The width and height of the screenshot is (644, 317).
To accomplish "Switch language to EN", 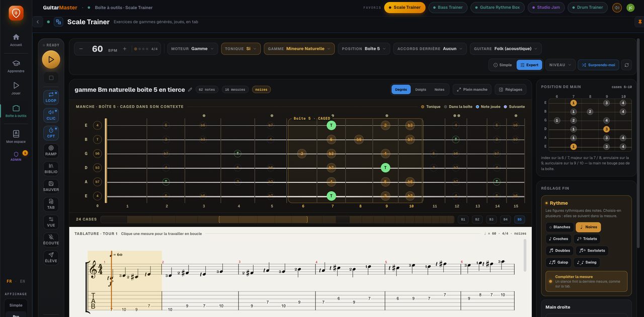I will [23, 281].
